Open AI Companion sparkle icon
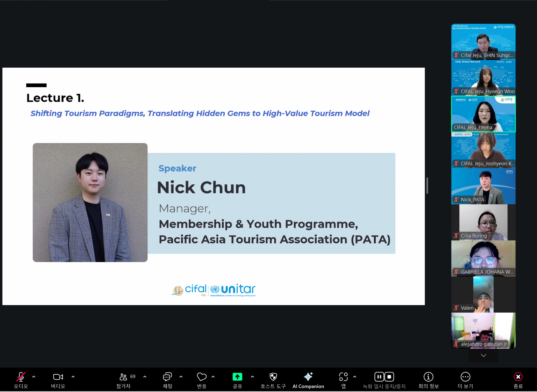The width and height of the screenshot is (537, 392). click(x=308, y=377)
